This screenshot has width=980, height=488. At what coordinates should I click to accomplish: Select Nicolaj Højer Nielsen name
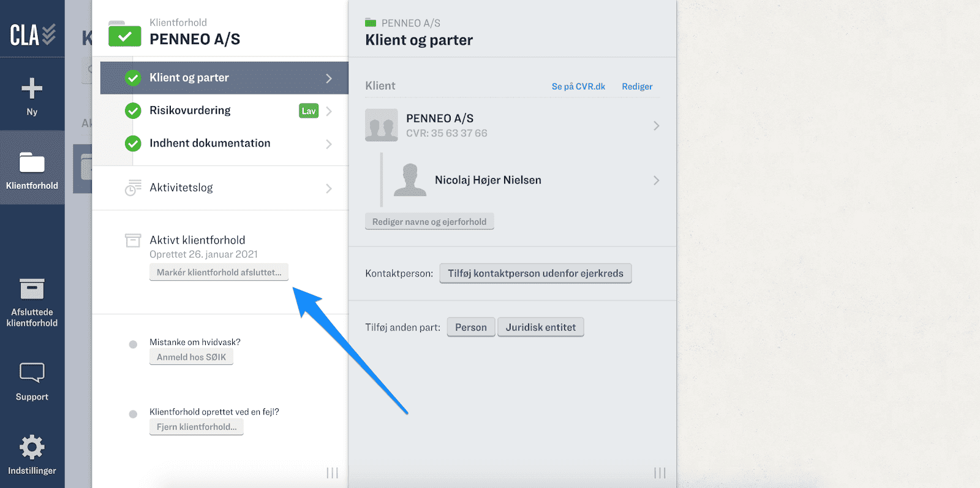488,180
